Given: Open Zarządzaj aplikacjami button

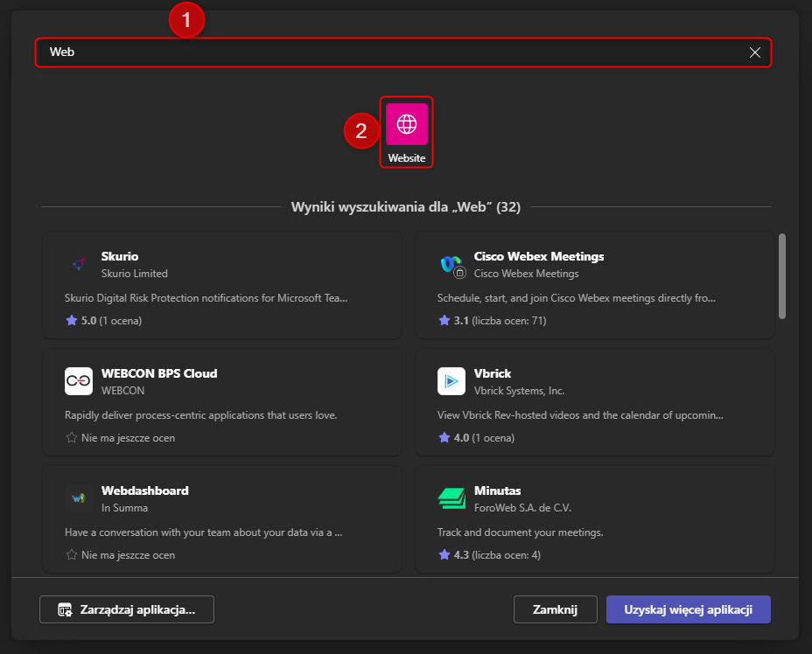Looking at the screenshot, I should 127,609.
